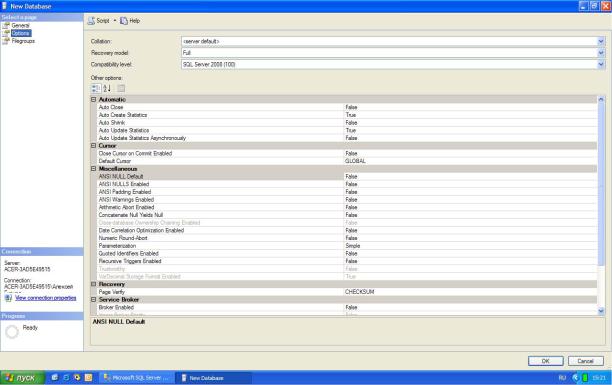Select the General page
Image resolution: width=612 pixels, height=385 pixels.
point(20,25)
